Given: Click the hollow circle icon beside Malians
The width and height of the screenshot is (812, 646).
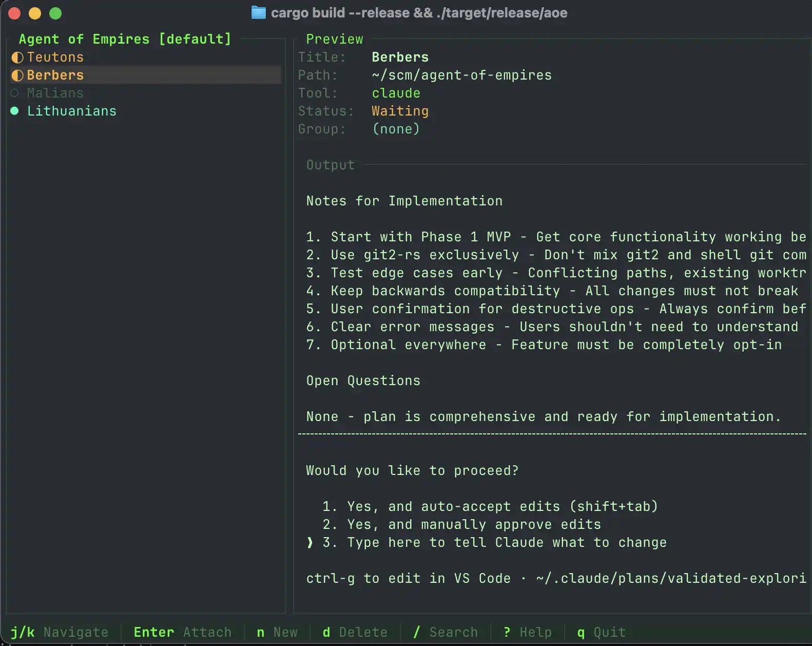Looking at the screenshot, I should point(15,93).
